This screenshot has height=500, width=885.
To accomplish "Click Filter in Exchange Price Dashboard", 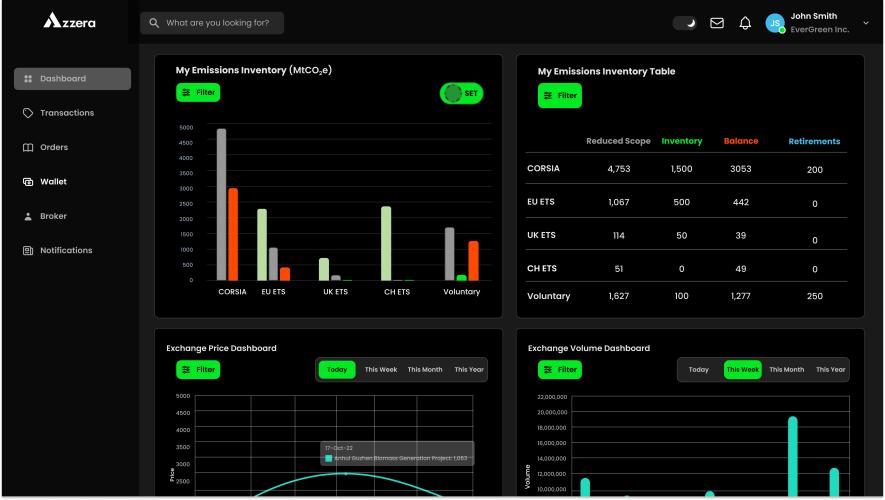I will point(198,370).
